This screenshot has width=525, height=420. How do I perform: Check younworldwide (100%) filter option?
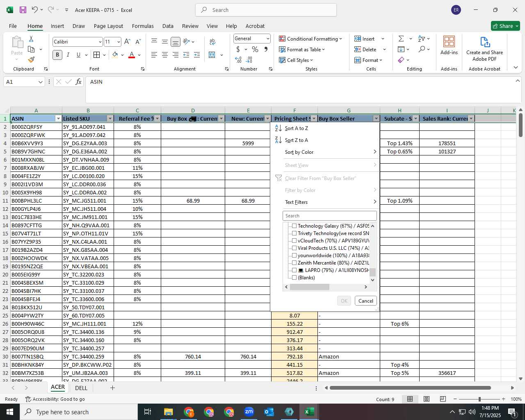[x=294, y=256]
